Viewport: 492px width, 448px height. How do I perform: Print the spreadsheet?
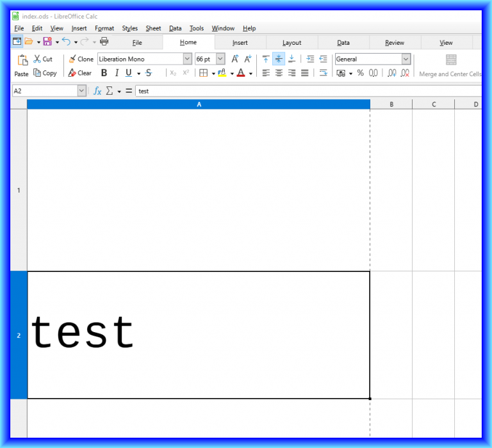[104, 42]
